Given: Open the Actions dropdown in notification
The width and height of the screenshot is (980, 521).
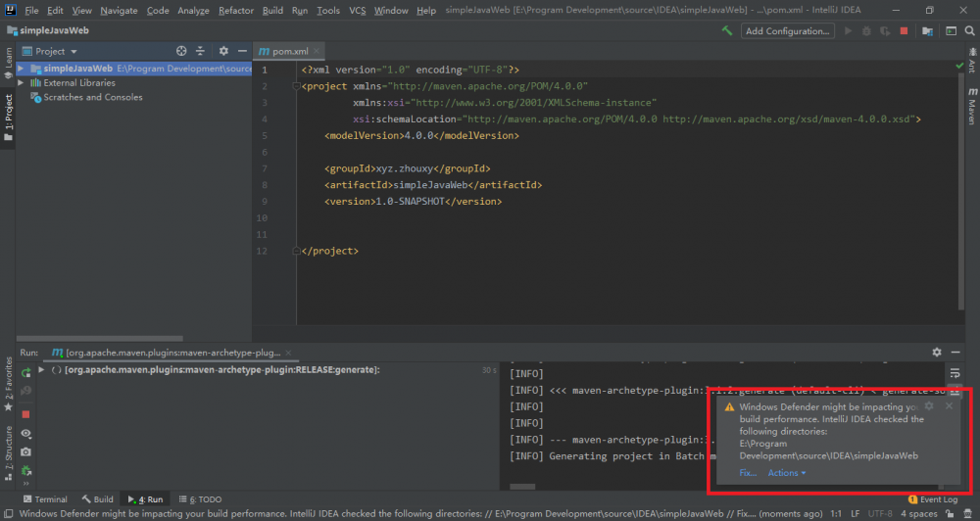Looking at the screenshot, I should (x=787, y=473).
